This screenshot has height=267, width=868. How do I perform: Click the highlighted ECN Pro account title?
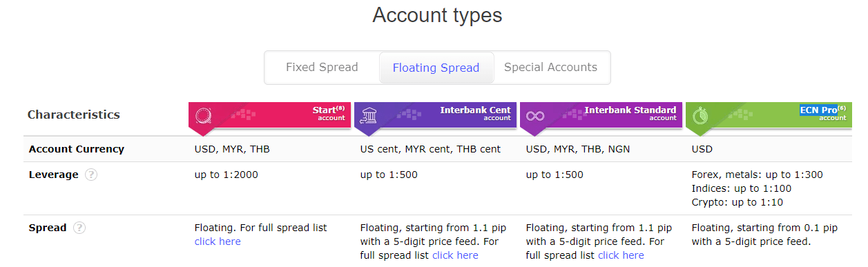click(x=818, y=110)
